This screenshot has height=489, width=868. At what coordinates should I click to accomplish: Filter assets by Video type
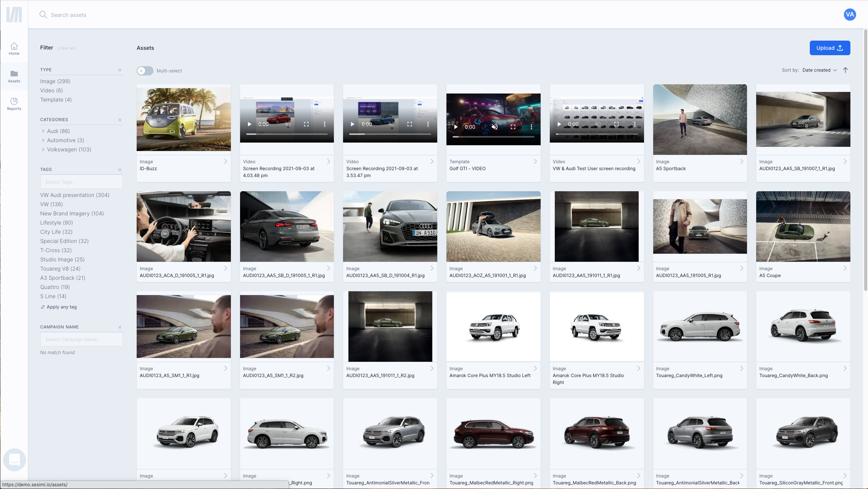pos(51,90)
